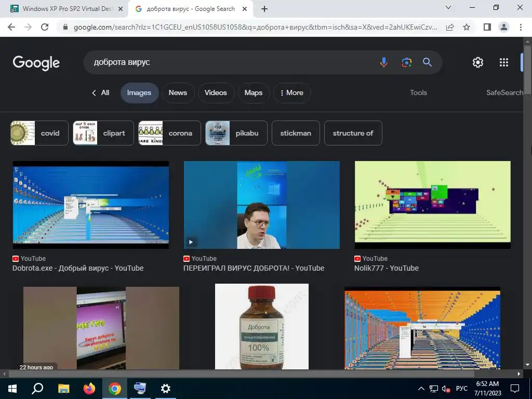The width and height of the screenshot is (532, 399).
Task: Open network status tray icon
Action: (x=434, y=389)
